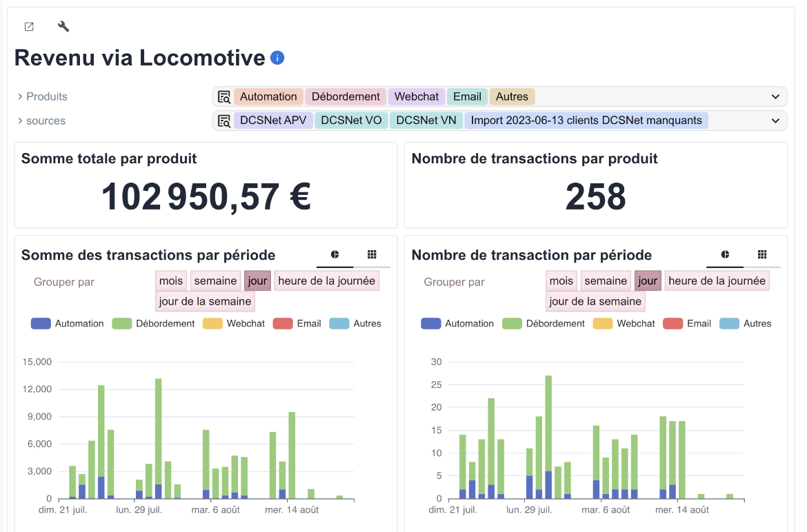This screenshot has height=532, width=807.
Task: Click the blue info icon beside title
Action: click(x=277, y=58)
